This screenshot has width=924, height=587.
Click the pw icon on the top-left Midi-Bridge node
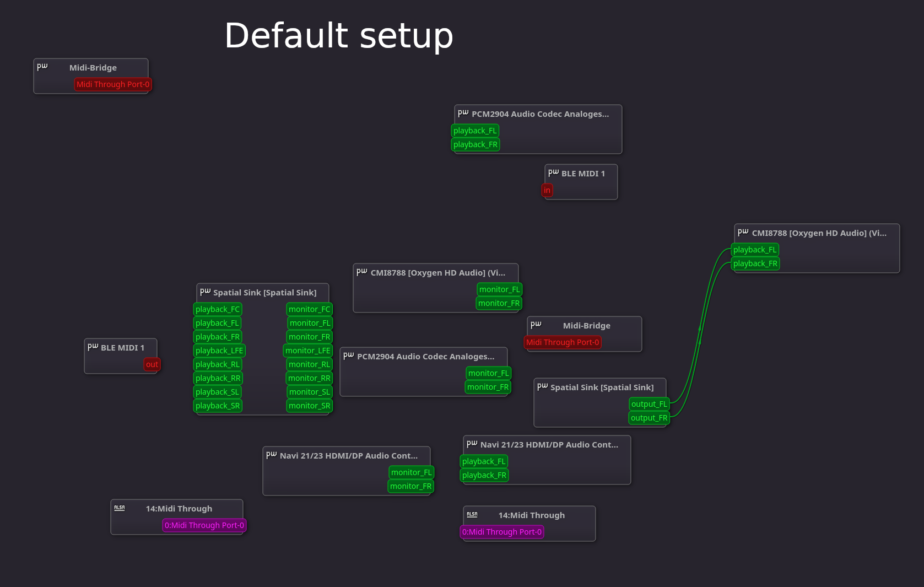click(42, 66)
